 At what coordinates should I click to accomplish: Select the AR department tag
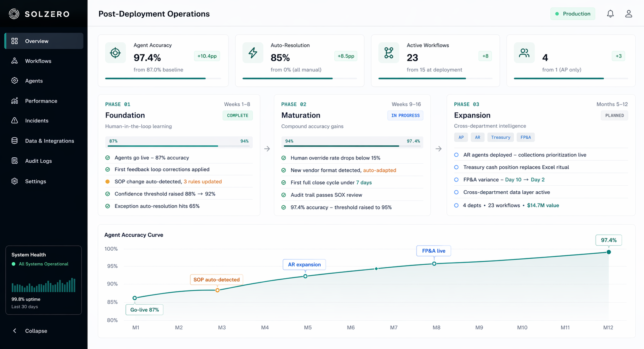pos(477,137)
